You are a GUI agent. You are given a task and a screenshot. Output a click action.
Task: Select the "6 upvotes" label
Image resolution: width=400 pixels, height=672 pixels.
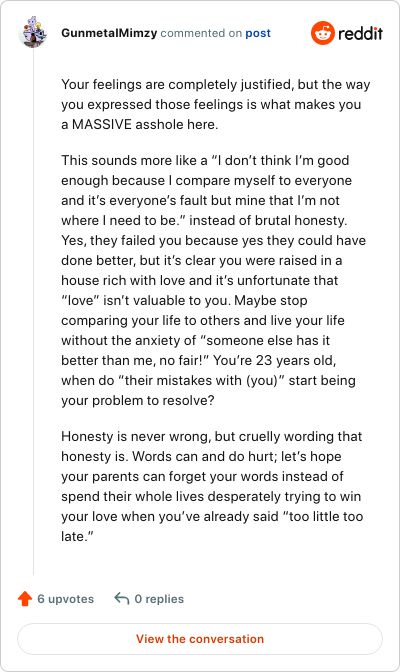(x=66, y=599)
